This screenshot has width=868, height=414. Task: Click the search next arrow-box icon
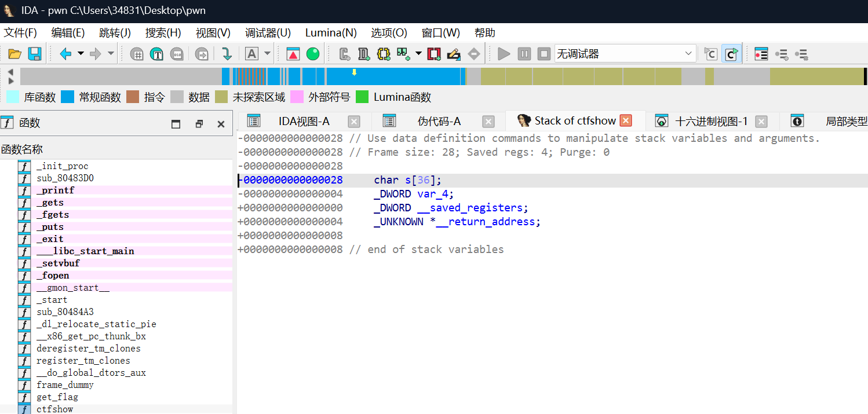(x=202, y=54)
